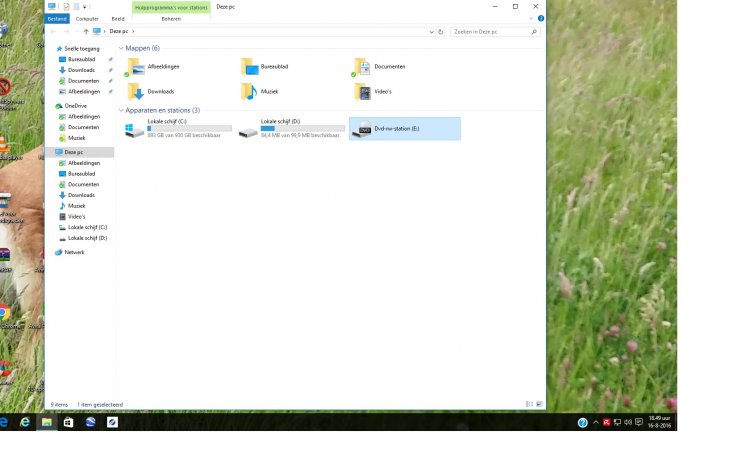
Task: Open Lokale schijf (C:) in sidebar
Action: point(87,227)
